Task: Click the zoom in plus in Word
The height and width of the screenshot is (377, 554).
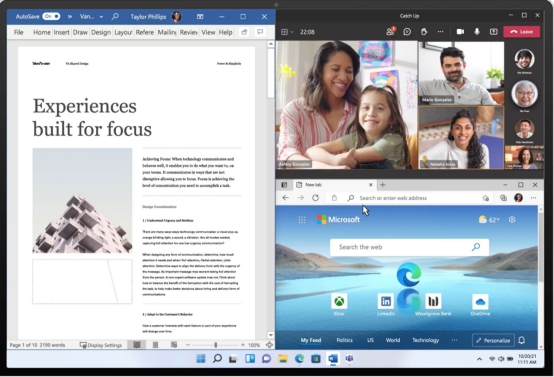Action: coord(243,345)
